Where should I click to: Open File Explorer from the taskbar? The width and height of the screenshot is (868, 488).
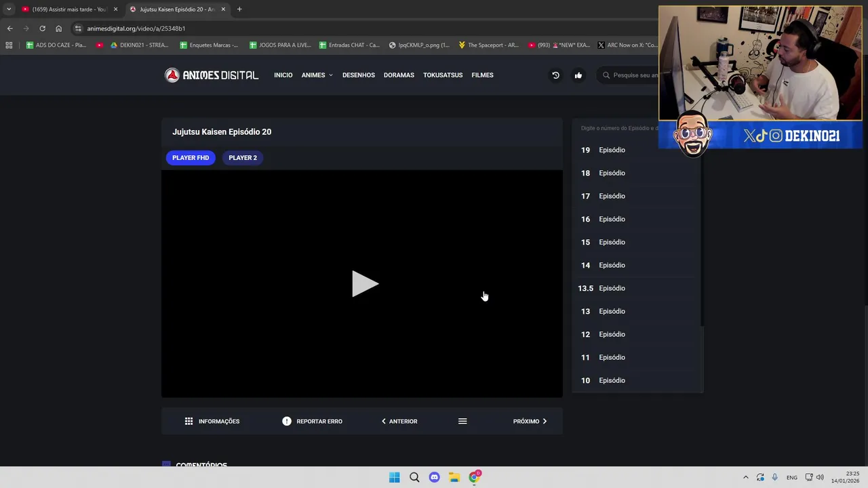454,477
